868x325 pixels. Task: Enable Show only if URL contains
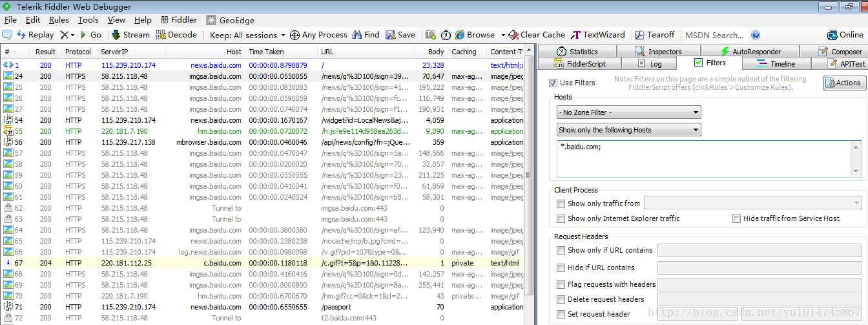click(561, 250)
